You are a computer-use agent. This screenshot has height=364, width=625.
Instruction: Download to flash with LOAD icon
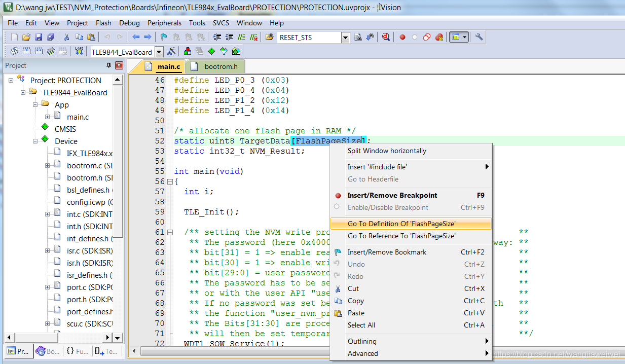(79, 51)
